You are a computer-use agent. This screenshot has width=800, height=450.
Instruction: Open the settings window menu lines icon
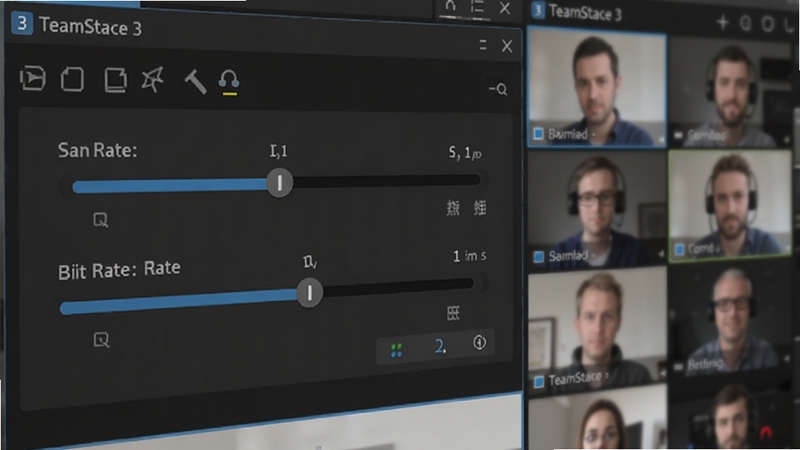[x=483, y=44]
